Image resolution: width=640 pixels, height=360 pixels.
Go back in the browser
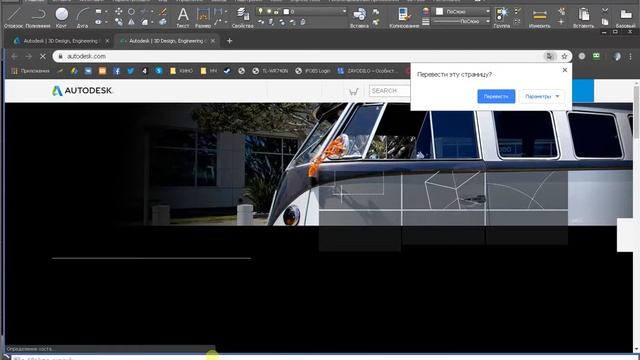pos(14,56)
